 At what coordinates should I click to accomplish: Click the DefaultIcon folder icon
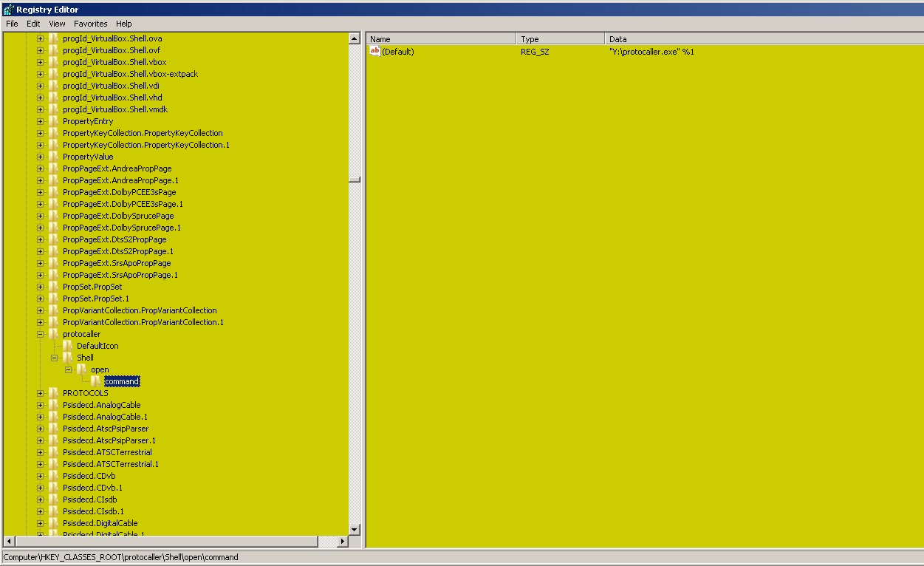pyautogui.click(x=67, y=346)
